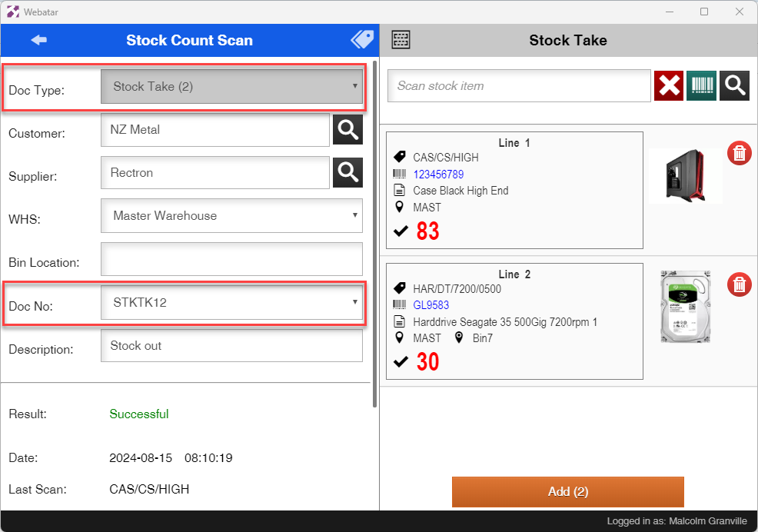Click search icon beside Scan stock item
The width and height of the screenshot is (758, 532).
[x=734, y=86]
